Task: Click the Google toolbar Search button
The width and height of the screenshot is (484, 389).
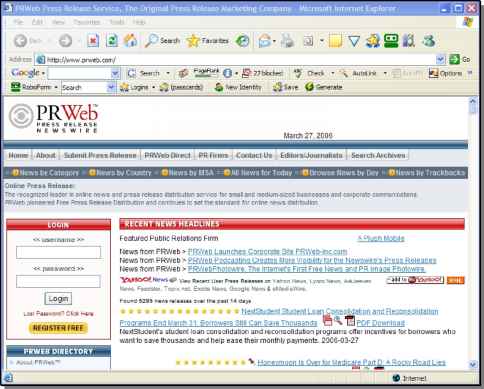Action: click(x=145, y=73)
